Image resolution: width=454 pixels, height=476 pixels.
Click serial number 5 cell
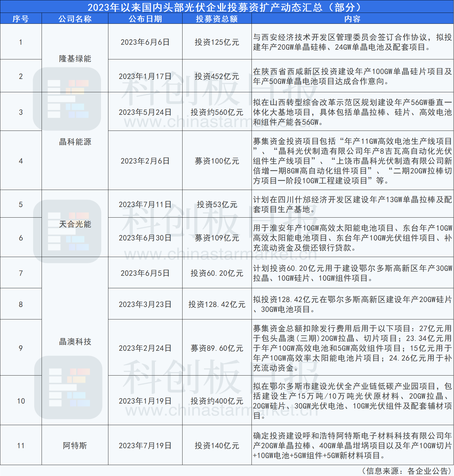click(21, 204)
